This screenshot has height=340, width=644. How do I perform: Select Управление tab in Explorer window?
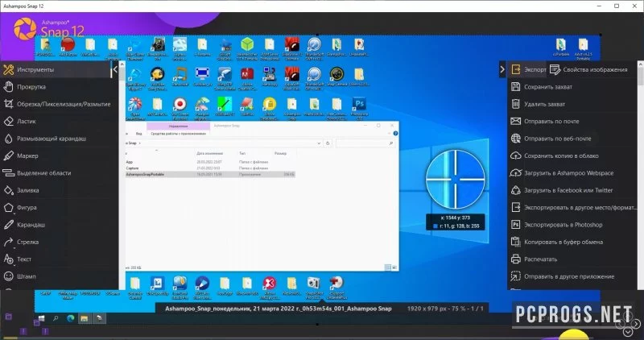click(x=178, y=126)
